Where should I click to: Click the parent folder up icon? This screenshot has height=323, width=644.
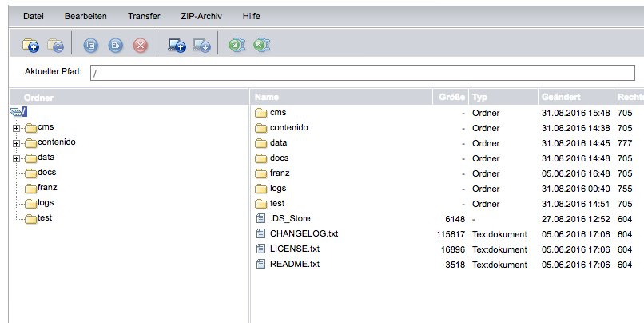55,46
